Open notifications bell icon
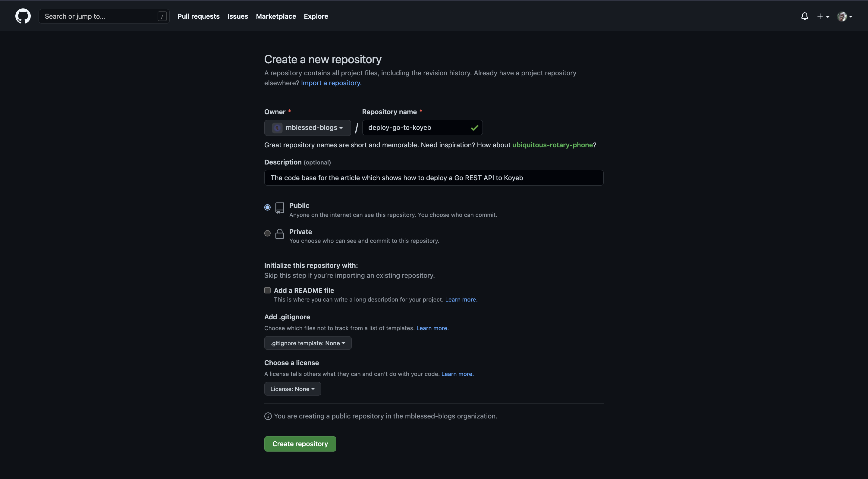868x479 pixels. point(804,16)
